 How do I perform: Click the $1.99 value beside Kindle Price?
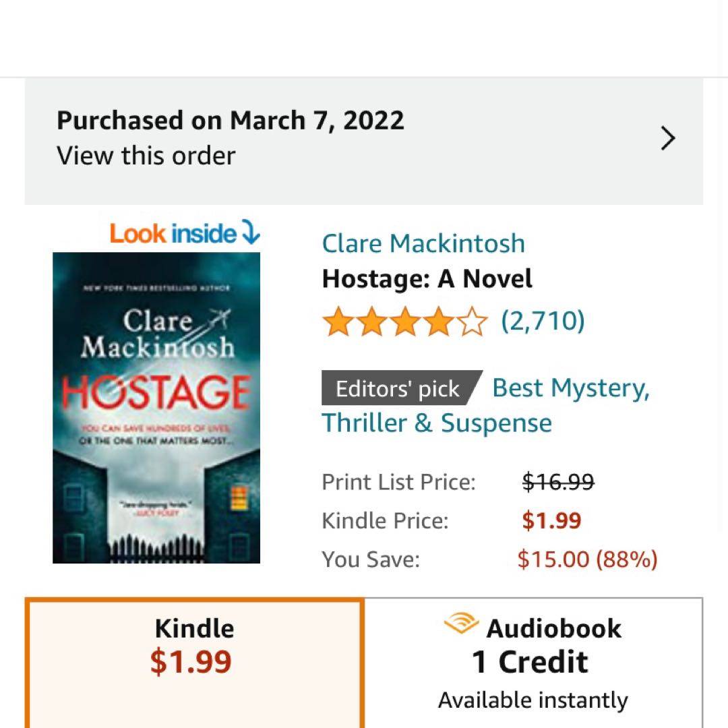(551, 520)
